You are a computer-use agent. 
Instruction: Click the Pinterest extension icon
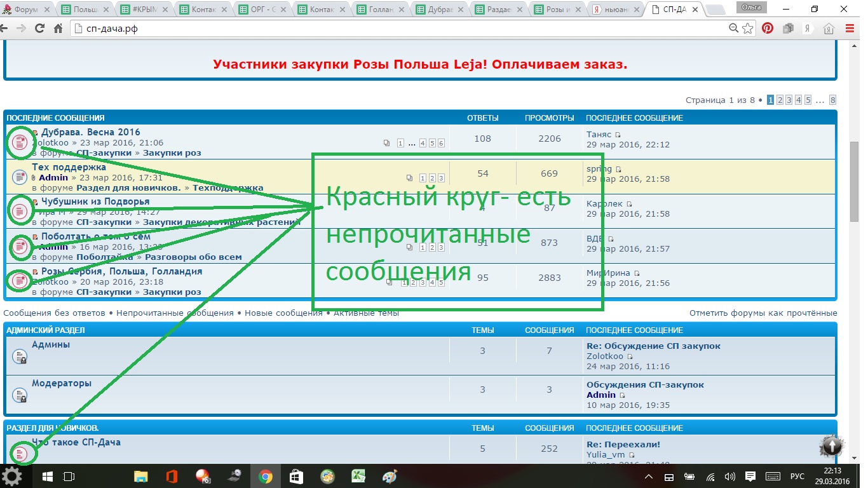(768, 29)
